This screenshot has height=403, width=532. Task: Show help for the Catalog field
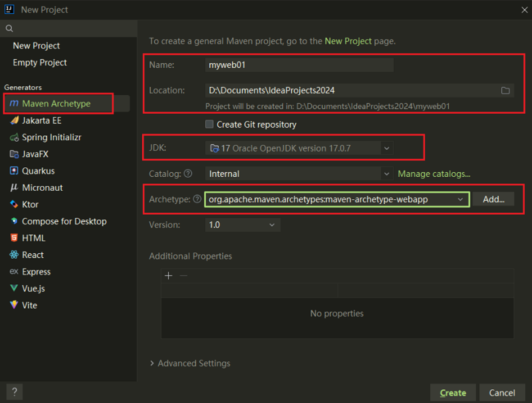tap(188, 174)
